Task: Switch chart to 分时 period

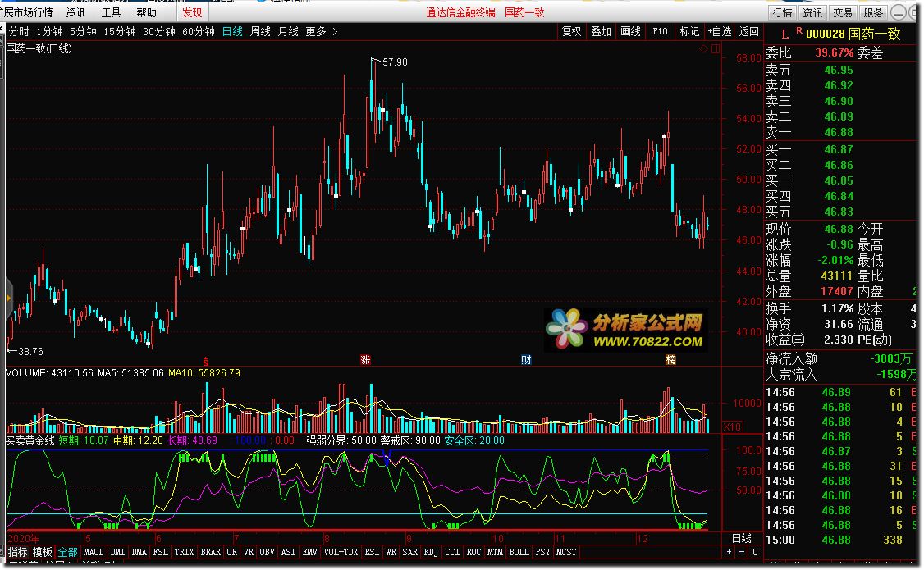Action: coord(19,32)
